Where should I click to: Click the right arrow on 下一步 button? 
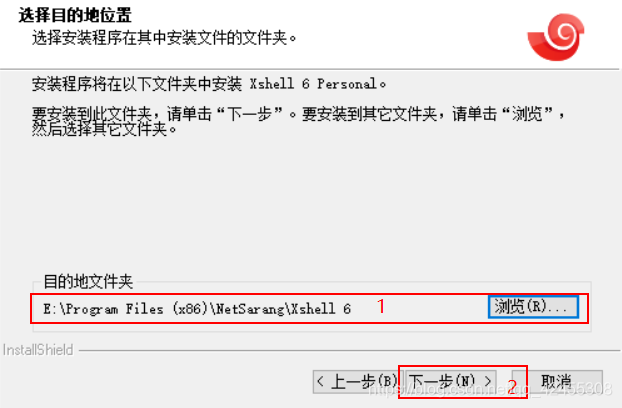tap(488, 381)
